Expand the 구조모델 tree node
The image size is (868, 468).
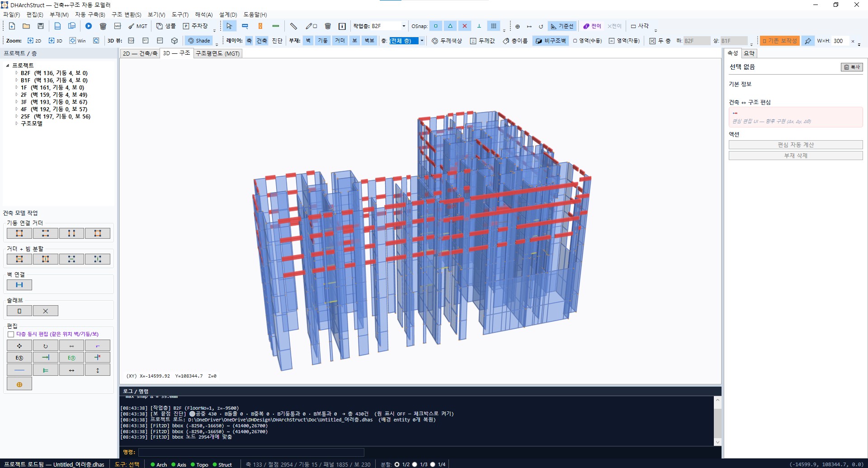click(17, 123)
